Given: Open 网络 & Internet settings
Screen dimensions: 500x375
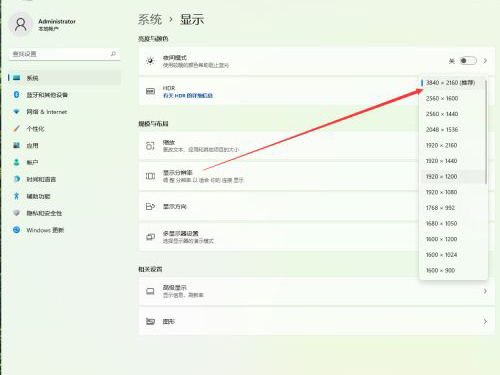Looking at the screenshot, I should pyautogui.click(x=64, y=112).
